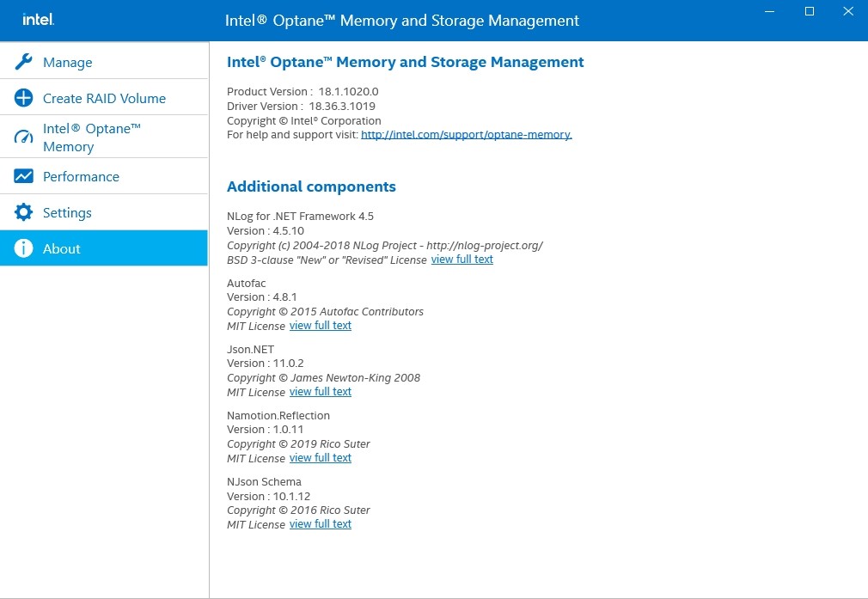
Task: Click the Autofac component name
Action: (x=247, y=283)
